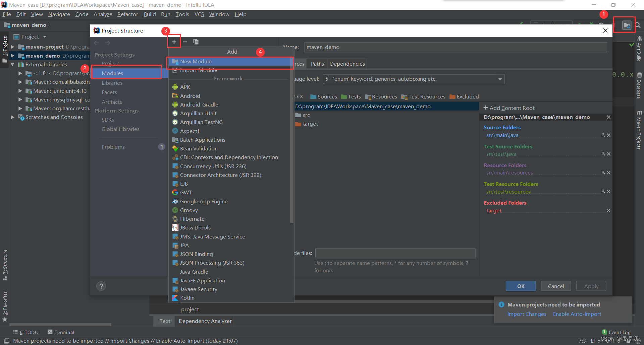Screen dimensions: 644x345
Task: Mark as Sources folder button
Action: (324, 96)
